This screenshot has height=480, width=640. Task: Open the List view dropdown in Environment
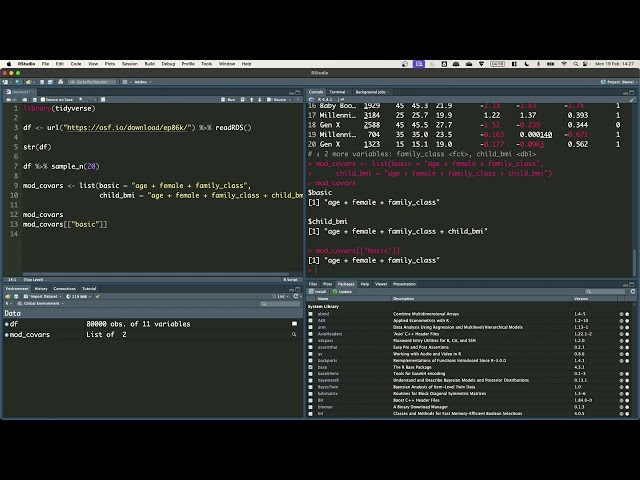[x=281, y=296]
